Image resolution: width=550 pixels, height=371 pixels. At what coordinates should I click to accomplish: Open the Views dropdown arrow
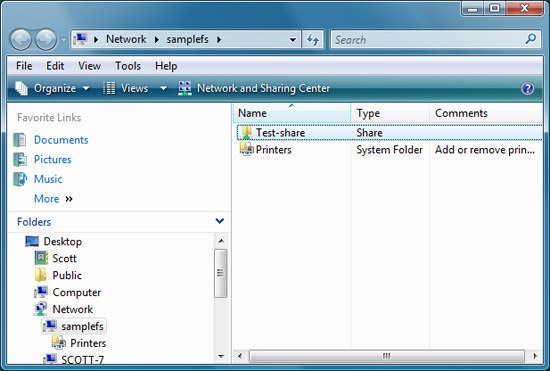click(x=163, y=88)
